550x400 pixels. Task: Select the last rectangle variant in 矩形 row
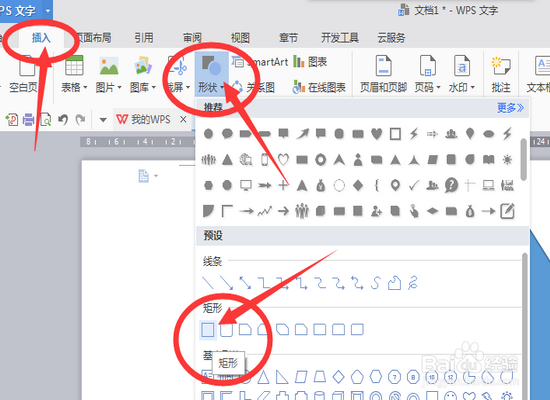click(357, 330)
